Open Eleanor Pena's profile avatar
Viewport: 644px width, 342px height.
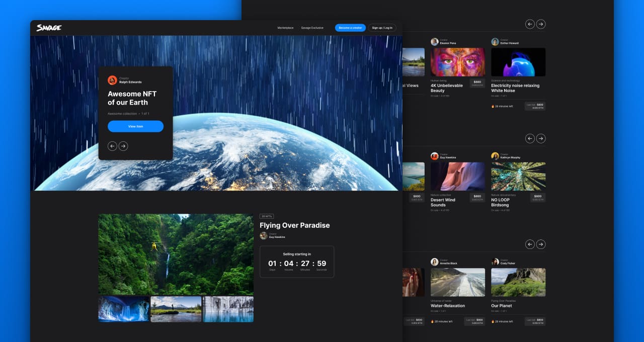(x=434, y=42)
